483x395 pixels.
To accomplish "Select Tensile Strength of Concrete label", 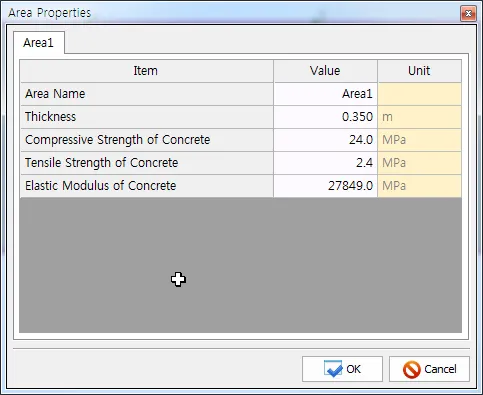I will click(147, 163).
